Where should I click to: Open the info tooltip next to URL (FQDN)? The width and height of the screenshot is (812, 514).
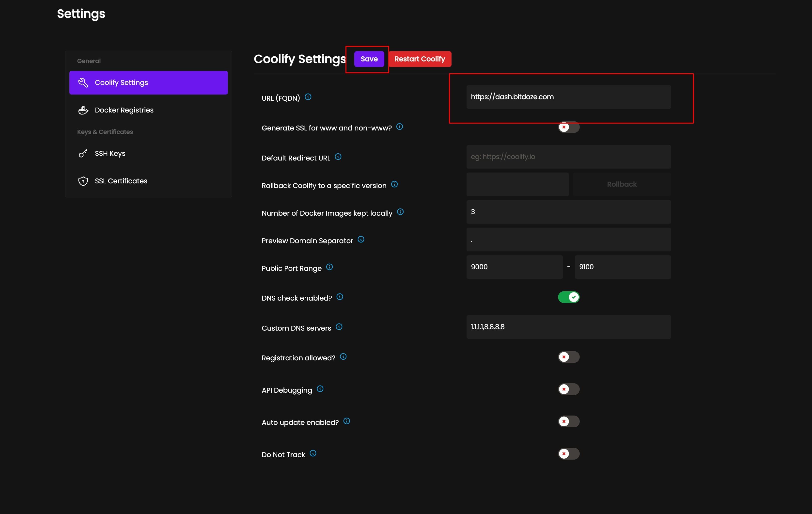click(x=308, y=96)
